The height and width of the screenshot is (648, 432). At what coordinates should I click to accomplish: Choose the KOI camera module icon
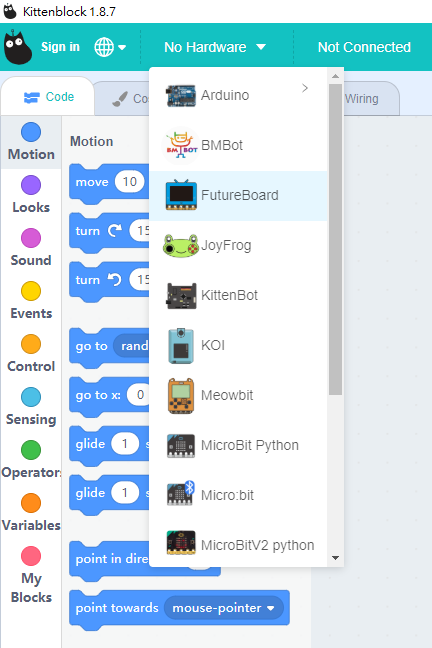[x=181, y=345]
